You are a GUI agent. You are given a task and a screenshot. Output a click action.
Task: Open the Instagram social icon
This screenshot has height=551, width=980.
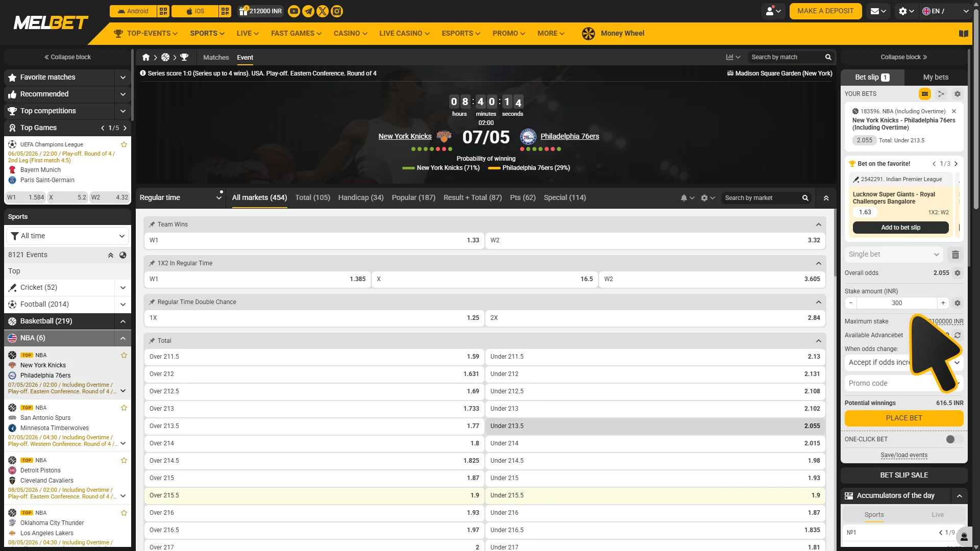click(x=337, y=11)
